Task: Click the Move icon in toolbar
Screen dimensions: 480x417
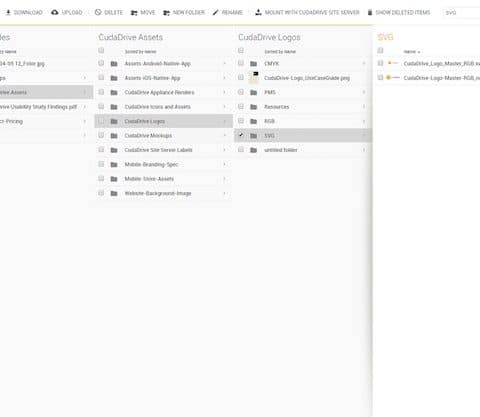Action: pyautogui.click(x=134, y=13)
